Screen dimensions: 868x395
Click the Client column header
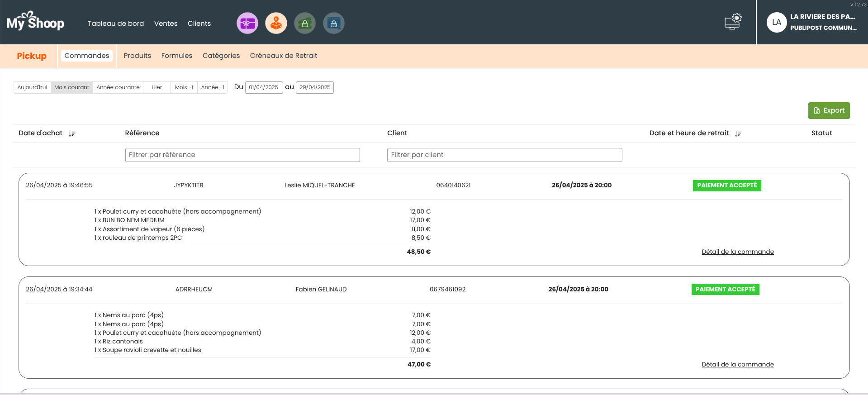[x=397, y=133]
